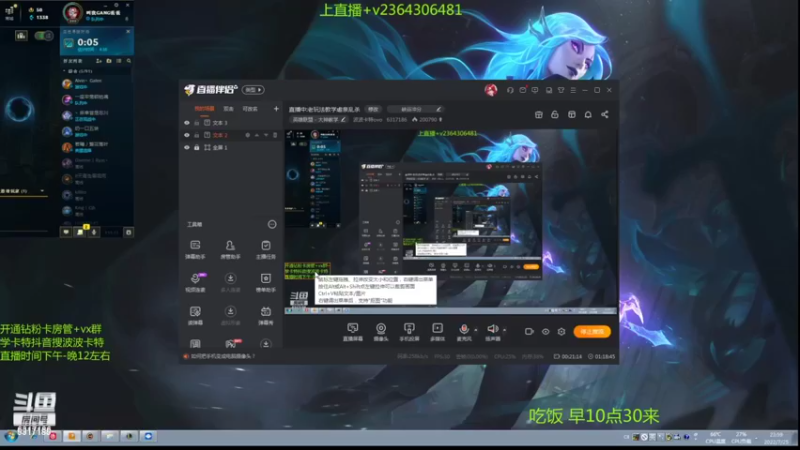Toggle visibility eye of 文本 2 source
Viewport: 800px width, 450px height.
[187, 135]
